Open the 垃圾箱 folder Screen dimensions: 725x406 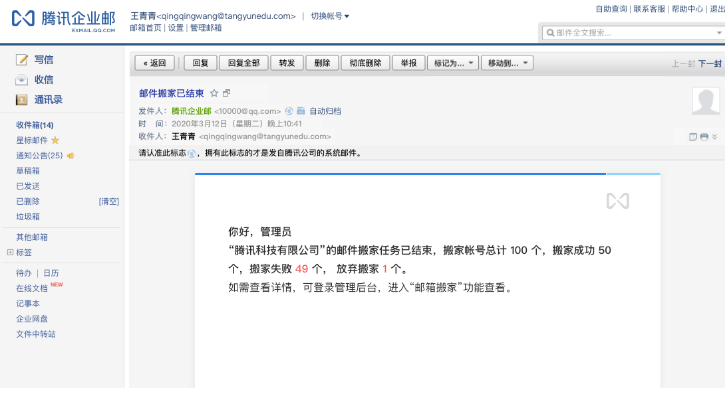(28, 216)
